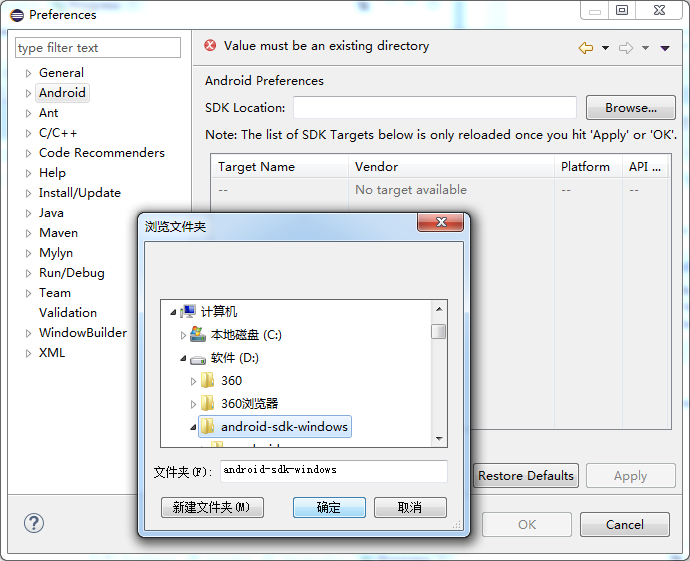Select the 本地磁盘 (C:) drive icon
The image size is (690, 561).
click(x=198, y=334)
